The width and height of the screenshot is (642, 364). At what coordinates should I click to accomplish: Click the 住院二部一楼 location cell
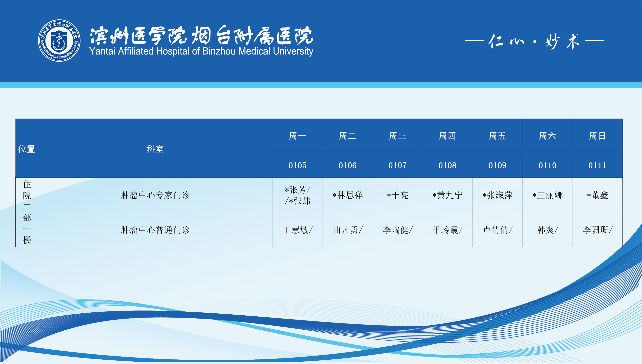pyautogui.click(x=27, y=212)
